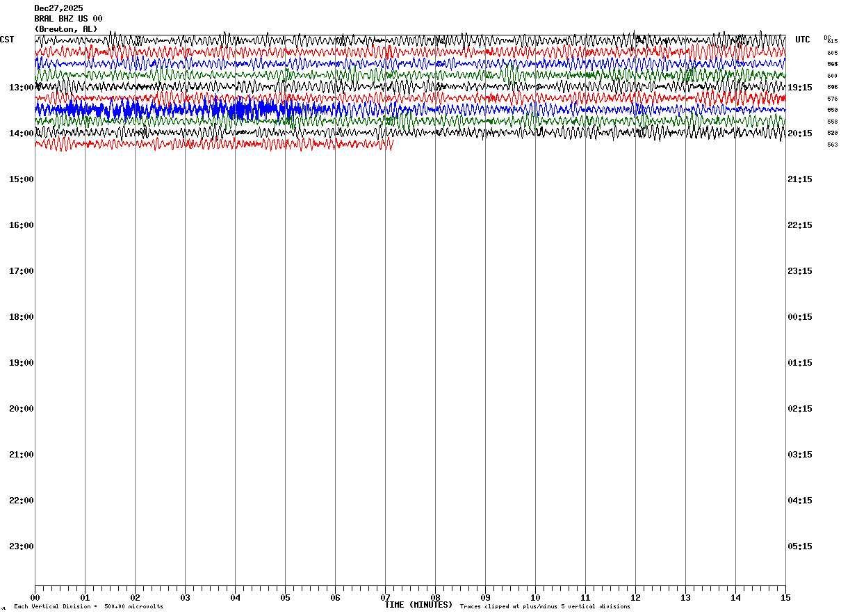Select the 13:00 CST time label
The width and height of the screenshot is (841, 616).
[22, 88]
